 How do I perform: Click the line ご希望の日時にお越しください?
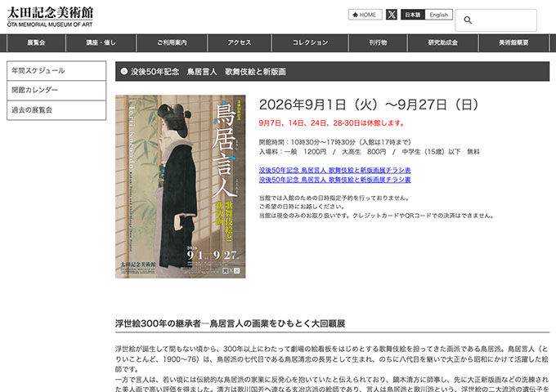click(x=302, y=207)
